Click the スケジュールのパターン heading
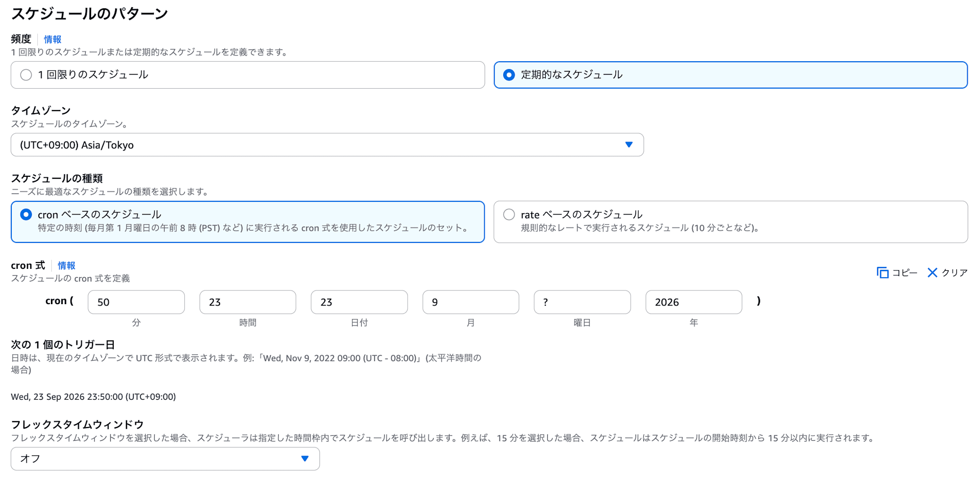Screen dimensions: 980x477 point(90,14)
